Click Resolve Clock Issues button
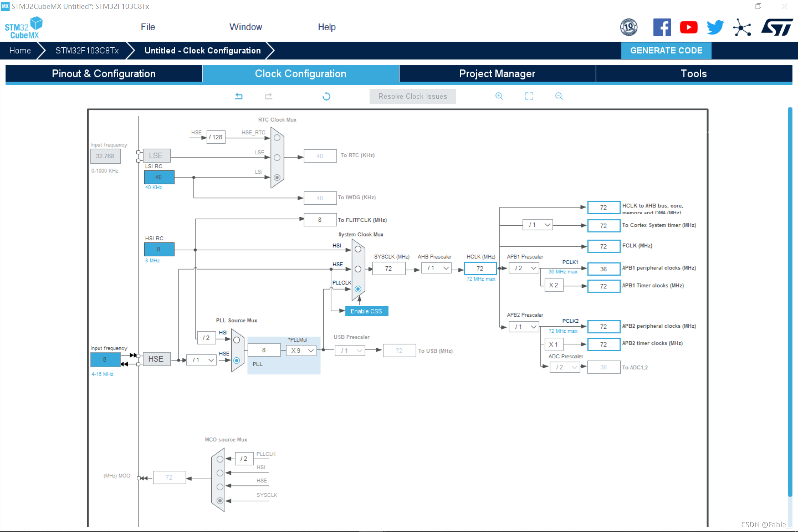The width and height of the screenshot is (798, 532). pos(413,96)
